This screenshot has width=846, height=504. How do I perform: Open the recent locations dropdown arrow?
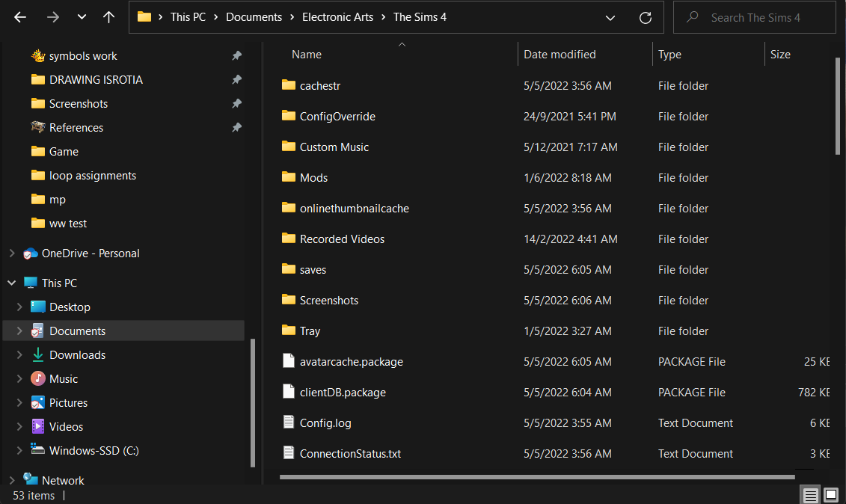pos(82,17)
